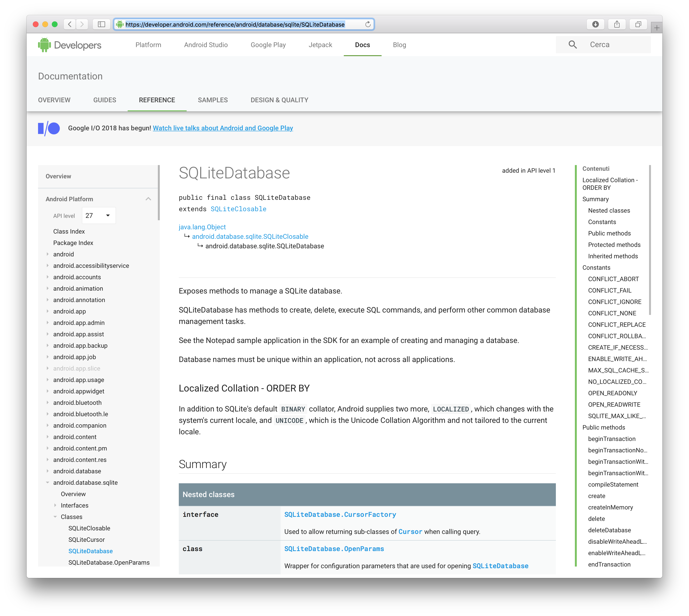689x616 pixels.
Task: Click the left navigation panel scrollbar
Action: pos(158,193)
